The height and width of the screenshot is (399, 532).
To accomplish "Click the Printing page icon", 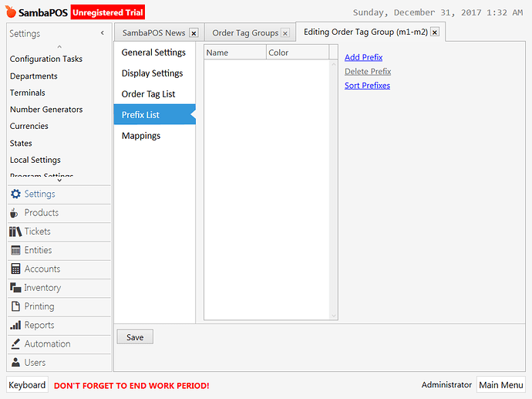I will coord(15,306).
